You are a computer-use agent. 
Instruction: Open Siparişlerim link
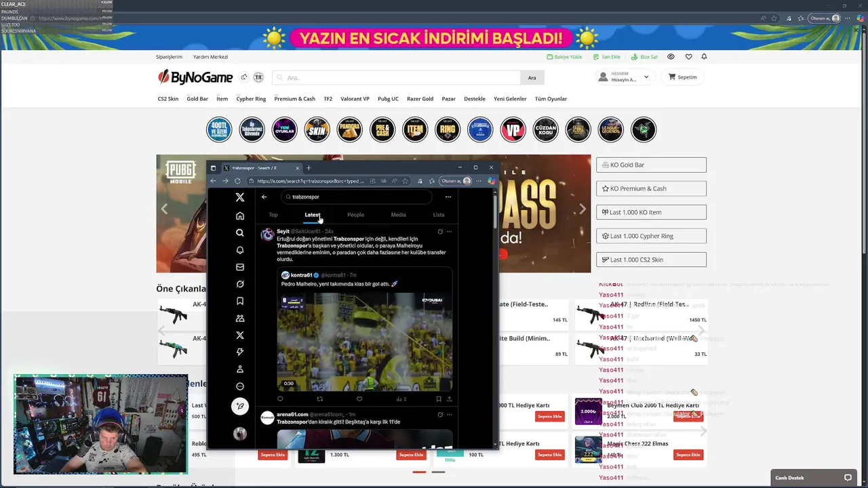pos(169,57)
